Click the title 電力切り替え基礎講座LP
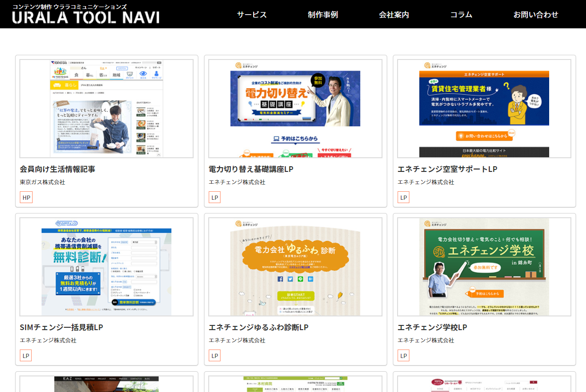586x392 pixels. point(251,169)
